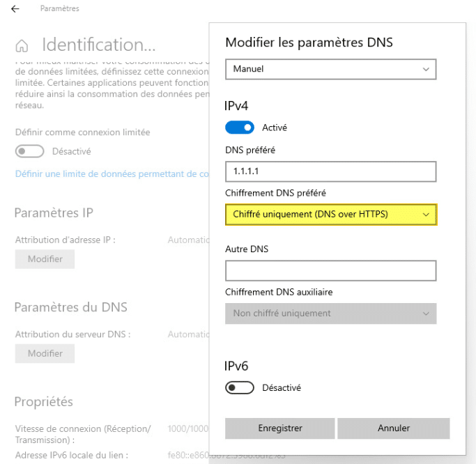
Task: Click Modifier under Paramètres IP
Action: (45, 259)
